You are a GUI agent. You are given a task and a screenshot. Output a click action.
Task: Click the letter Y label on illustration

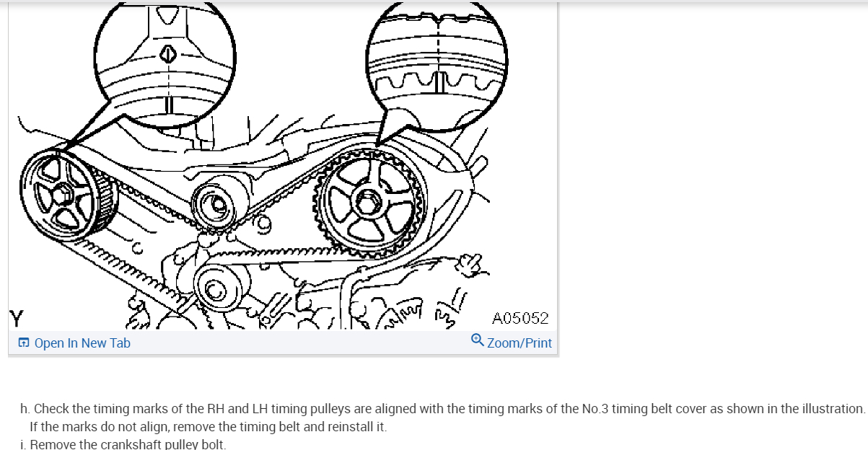[x=16, y=317]
